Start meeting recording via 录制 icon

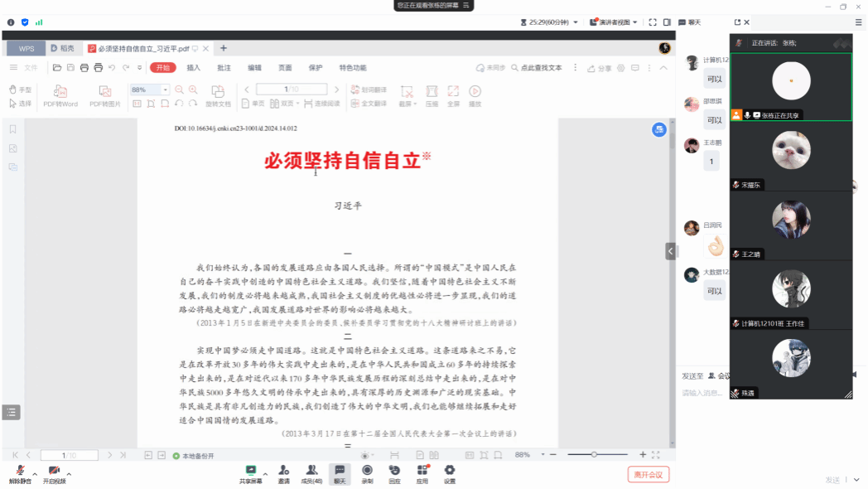(x=367, y=471)
